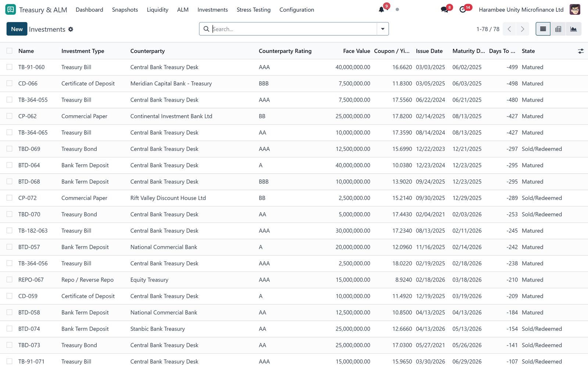Image resolution: width=588 pixels, height=368 pixels.
Task: Open the Liquidity menu
Action: click(157, 10)
